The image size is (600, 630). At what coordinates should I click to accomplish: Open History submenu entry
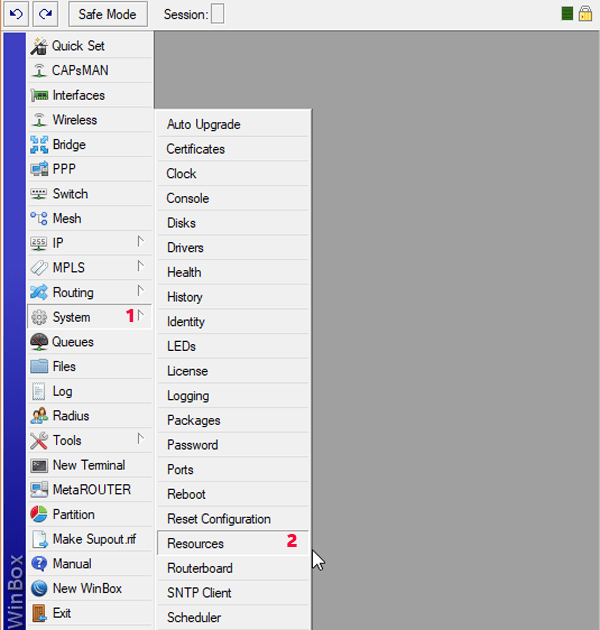coord(233,297)
